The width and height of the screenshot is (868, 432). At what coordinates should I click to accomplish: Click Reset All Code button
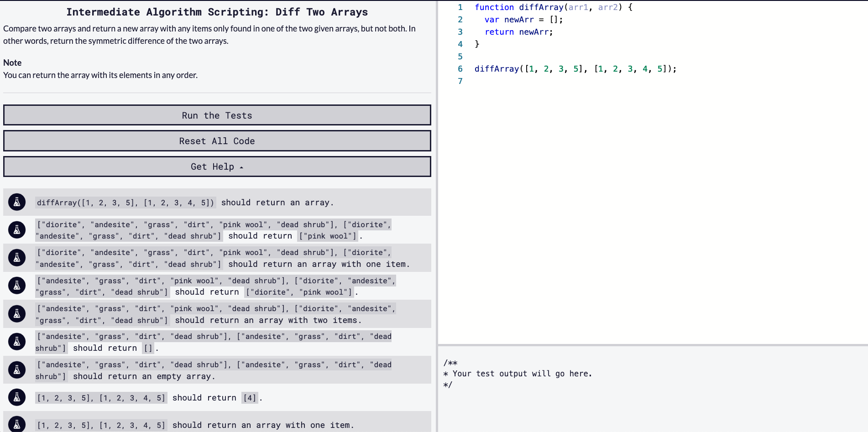(x=217, y=141)
